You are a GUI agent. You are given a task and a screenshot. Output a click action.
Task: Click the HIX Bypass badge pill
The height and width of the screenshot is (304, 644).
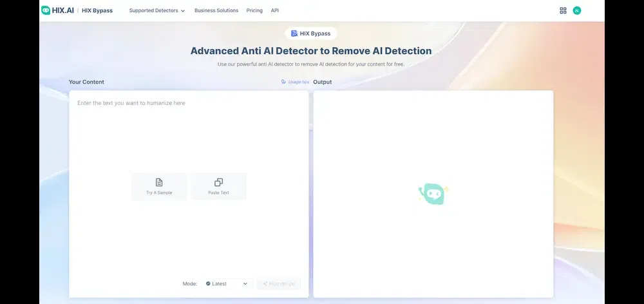311,33
